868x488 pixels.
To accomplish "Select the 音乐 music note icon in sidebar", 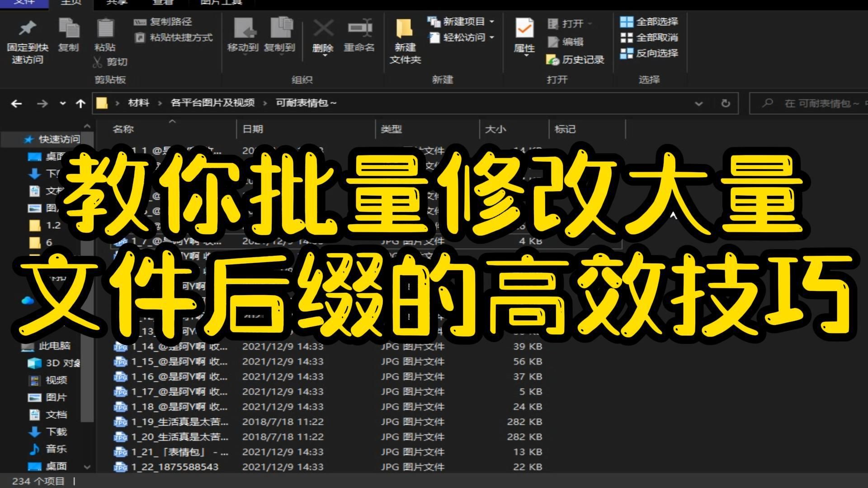I will point(35,450).
